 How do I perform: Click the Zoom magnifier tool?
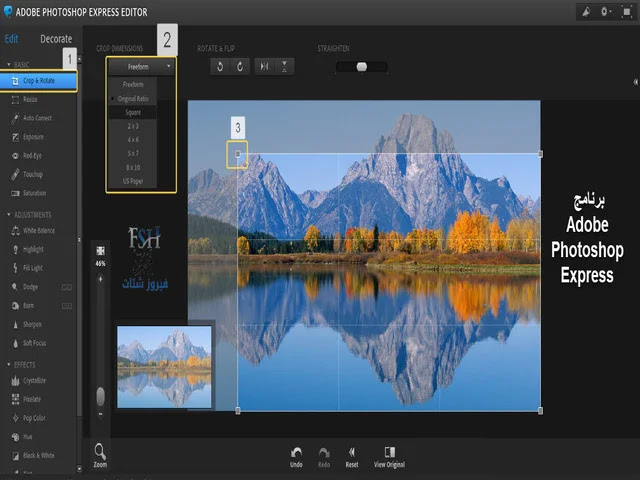pyautogui.click(x=100, y=456)
